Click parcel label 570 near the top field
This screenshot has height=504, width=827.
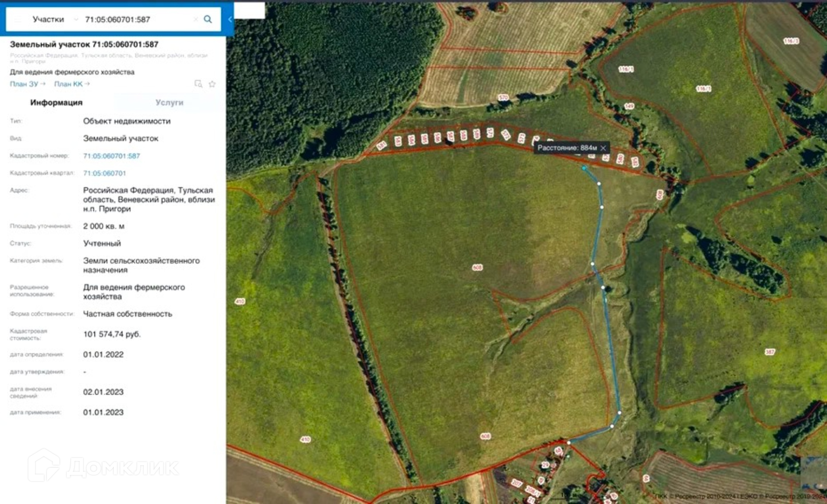[x=503, y=97]
